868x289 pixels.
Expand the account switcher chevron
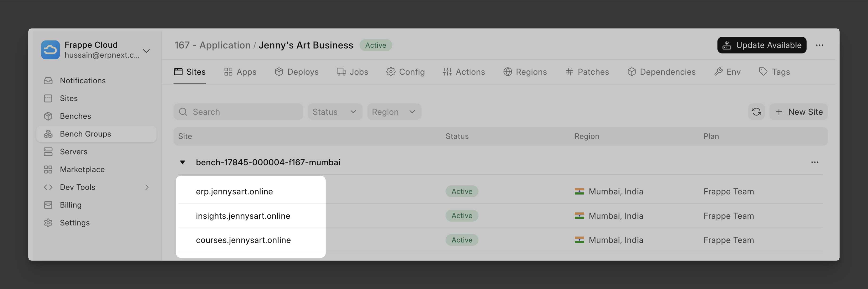click(x=146, y=51)
